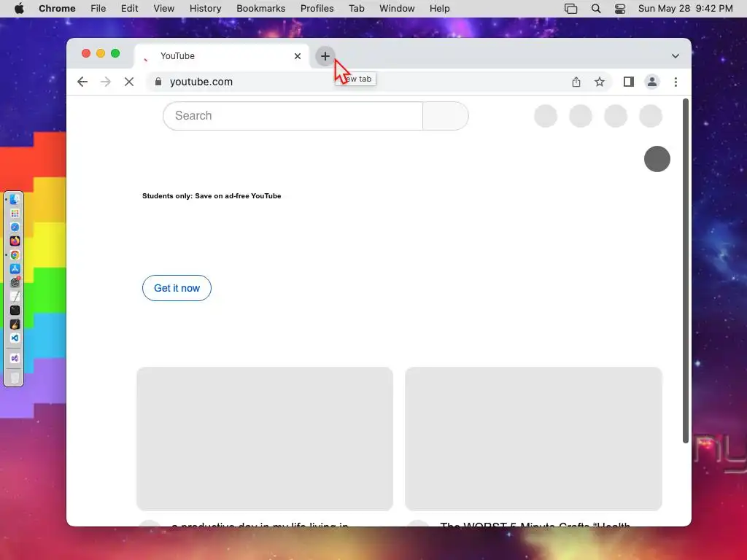The width and height of the screenshot is (747, 560).
Task: Open the Edit menu
Action: point(129,9)
